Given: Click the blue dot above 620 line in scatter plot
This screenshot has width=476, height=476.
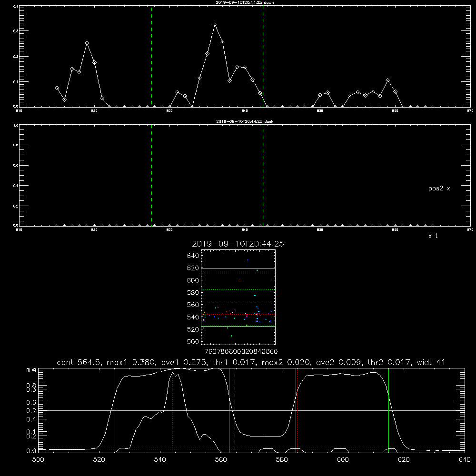Looking at the screenshot, I should [248, 259].
